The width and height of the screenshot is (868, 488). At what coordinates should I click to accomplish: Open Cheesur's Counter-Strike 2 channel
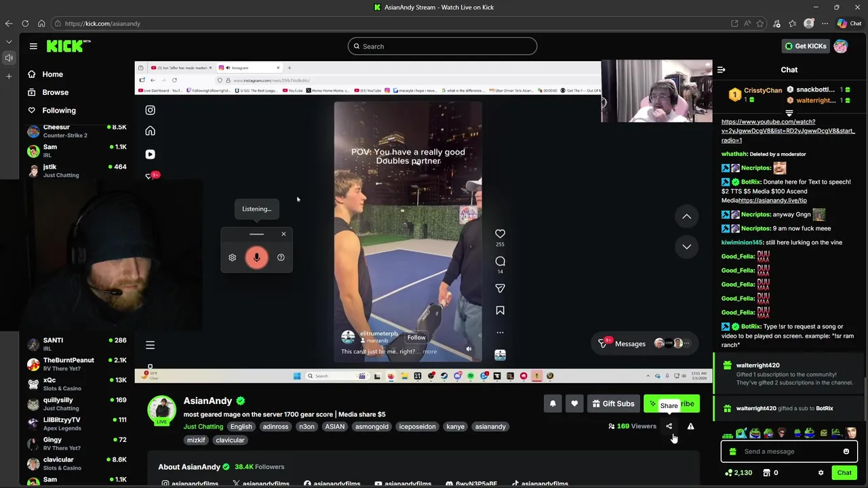pyautogui.click(x=77, y=131)
